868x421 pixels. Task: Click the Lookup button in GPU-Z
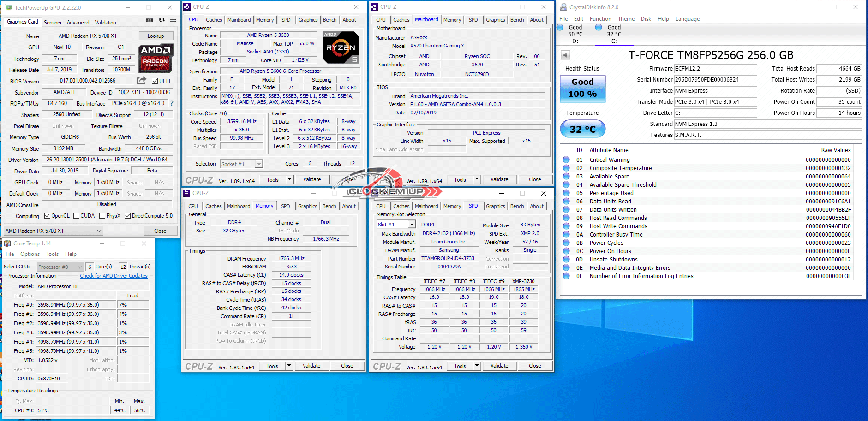[156, 36]
